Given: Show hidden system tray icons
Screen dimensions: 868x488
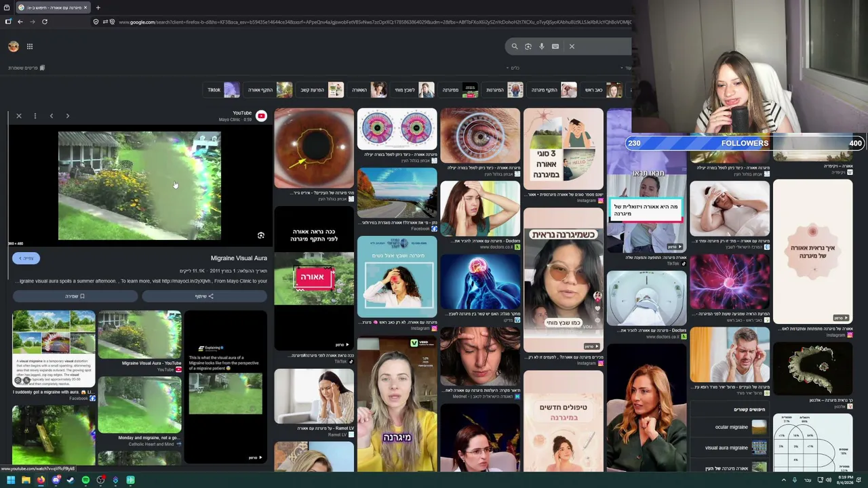Looking at the screenshot, I should pos(784,480).
